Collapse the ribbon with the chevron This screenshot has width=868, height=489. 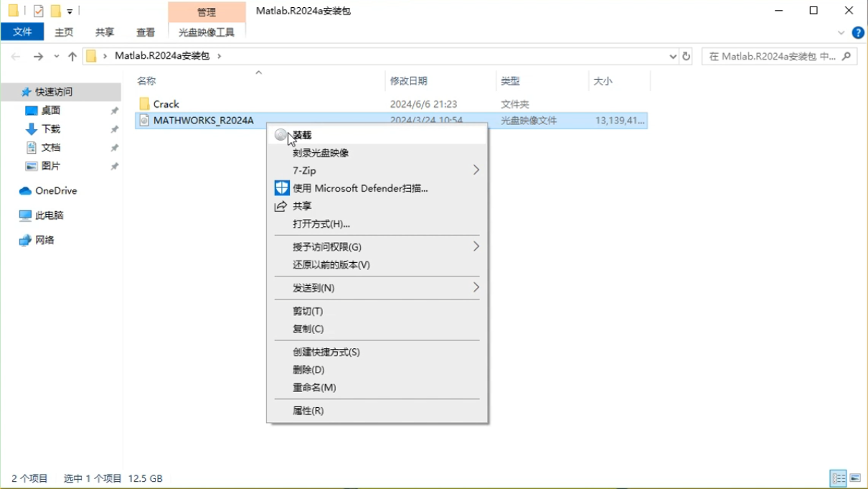pos(841,32)
